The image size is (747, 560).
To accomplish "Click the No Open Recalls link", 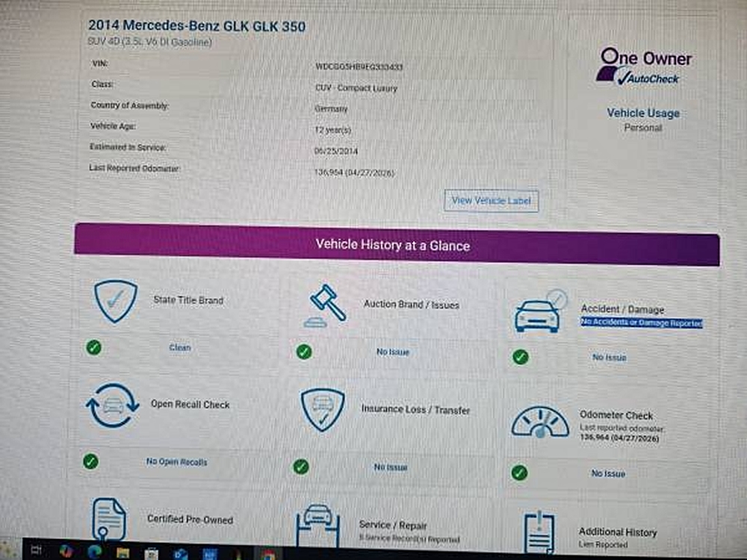I will 177,462.
